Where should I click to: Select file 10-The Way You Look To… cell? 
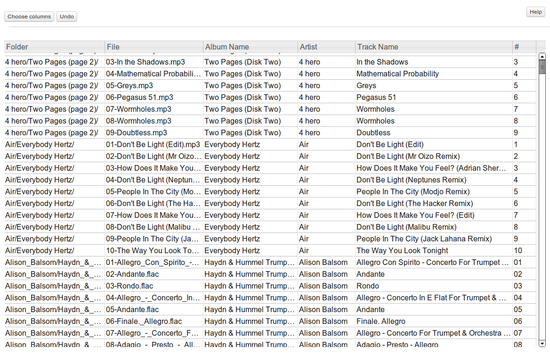point(153,251)
